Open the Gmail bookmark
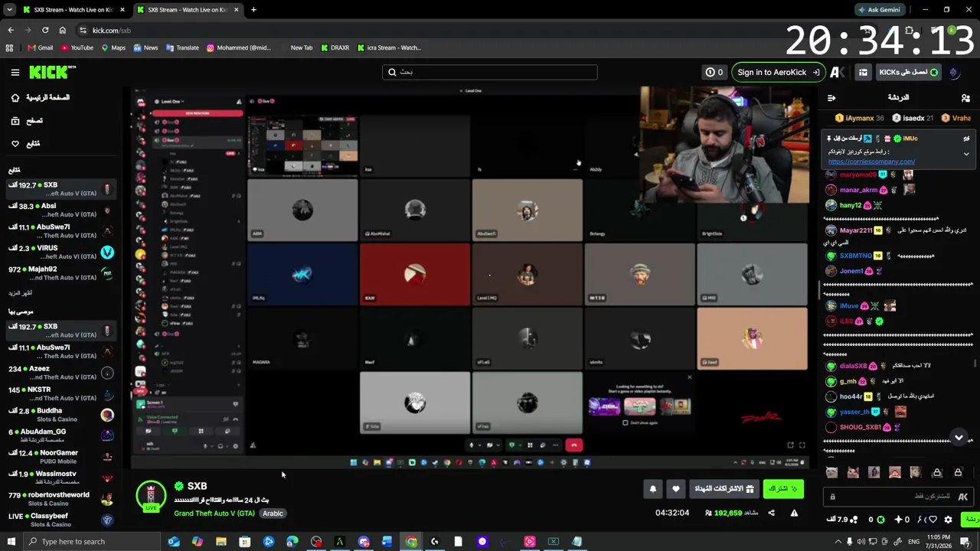The width and height of the screenshot is (980, 551). click(x=40, y=47)
